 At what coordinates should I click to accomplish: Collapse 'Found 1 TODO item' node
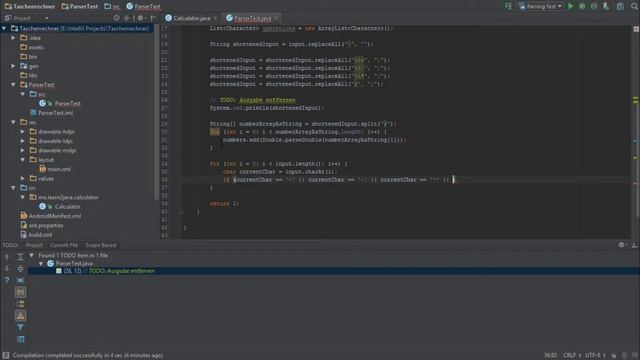coord(31,255)
